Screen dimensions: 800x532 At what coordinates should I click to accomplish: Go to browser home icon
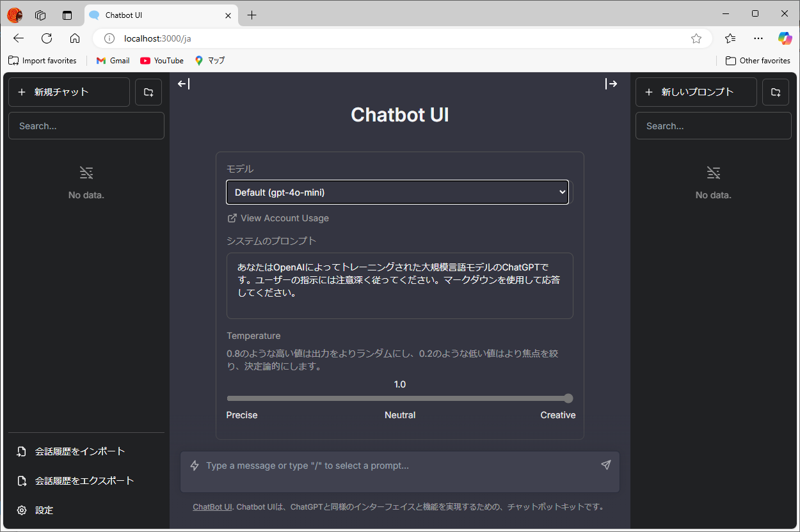coord(75,38)
